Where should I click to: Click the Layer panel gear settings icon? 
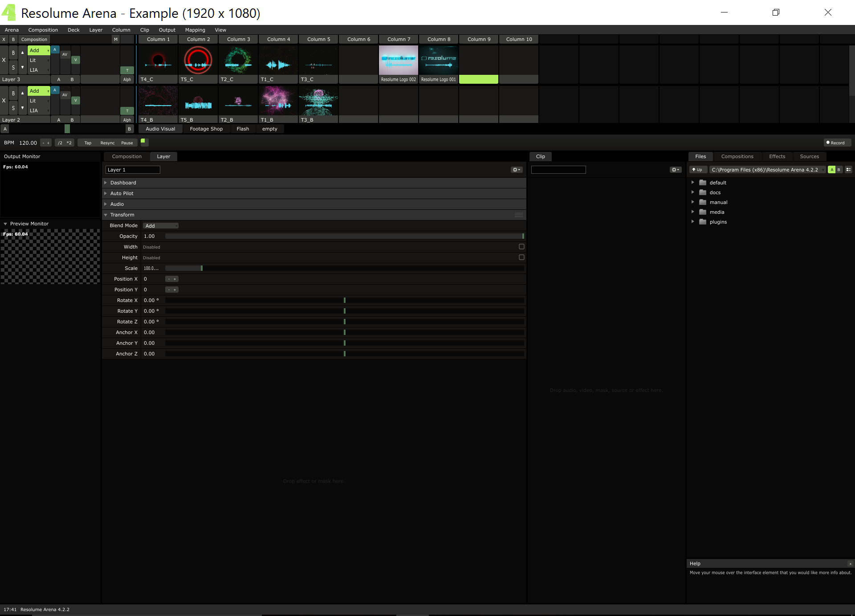click(516, 170)
